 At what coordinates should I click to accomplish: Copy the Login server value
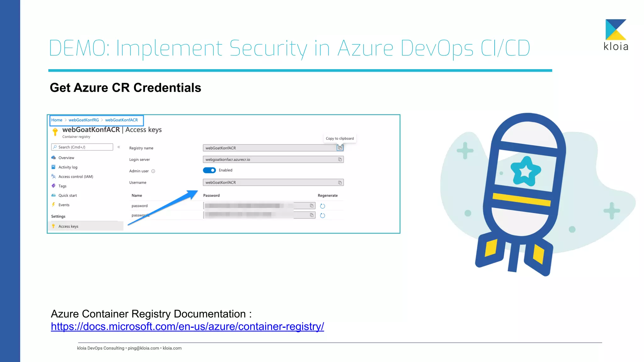pos(340,159)
